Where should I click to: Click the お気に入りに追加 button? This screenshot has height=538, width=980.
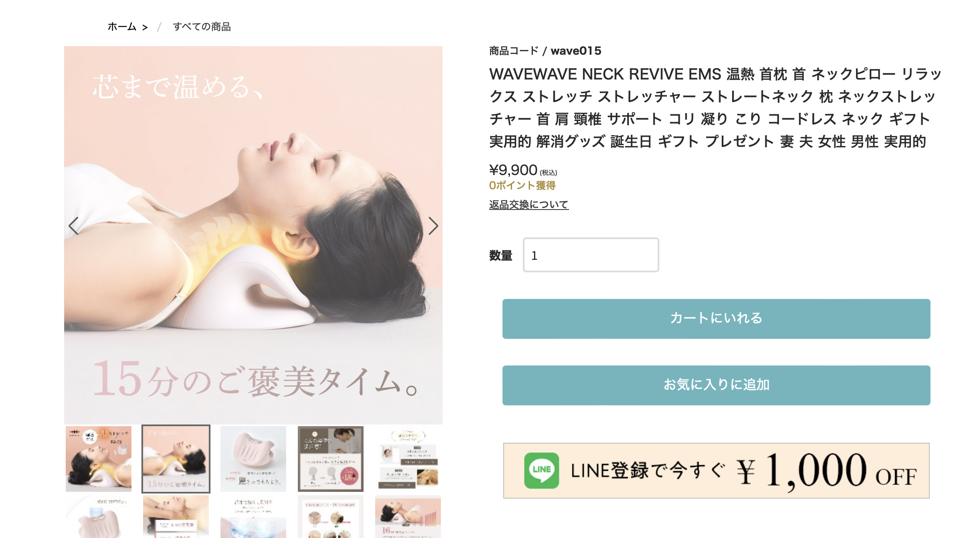(x=716, y=385)
